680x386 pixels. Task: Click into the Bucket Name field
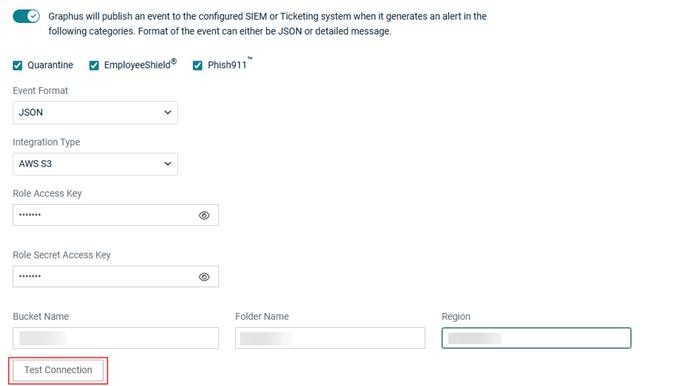116,338
